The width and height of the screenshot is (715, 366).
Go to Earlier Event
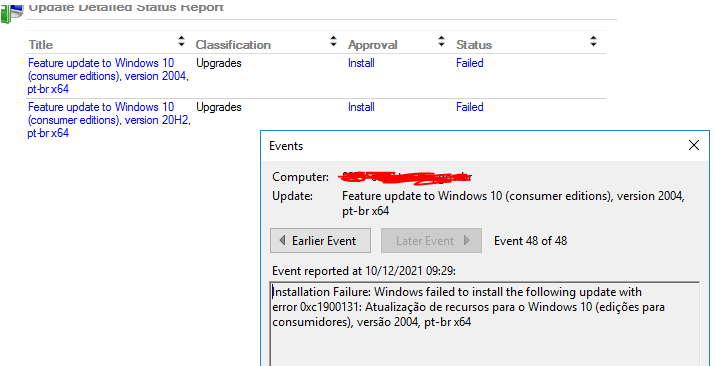point(320,241)
